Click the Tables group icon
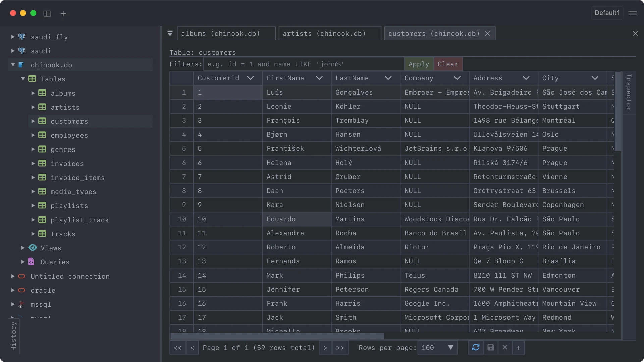This screenshot has height=362, width=644. 32,79
